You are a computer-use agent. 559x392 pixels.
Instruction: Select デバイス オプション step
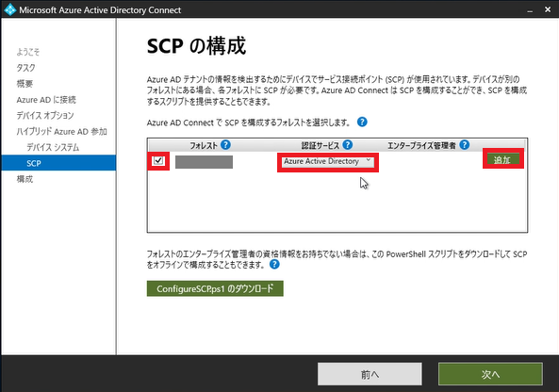[x=45, y=116]
